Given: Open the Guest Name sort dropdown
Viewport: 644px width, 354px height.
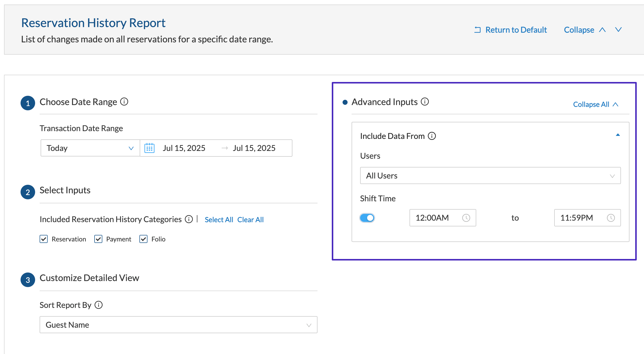Looking at the screenshot, I should click(x=178, y=325).
